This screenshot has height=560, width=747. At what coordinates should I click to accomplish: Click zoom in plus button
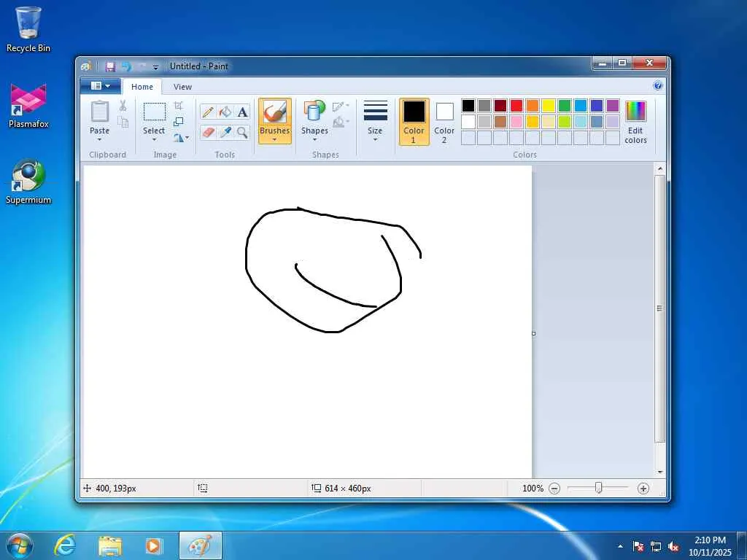[x=643, y=489]
